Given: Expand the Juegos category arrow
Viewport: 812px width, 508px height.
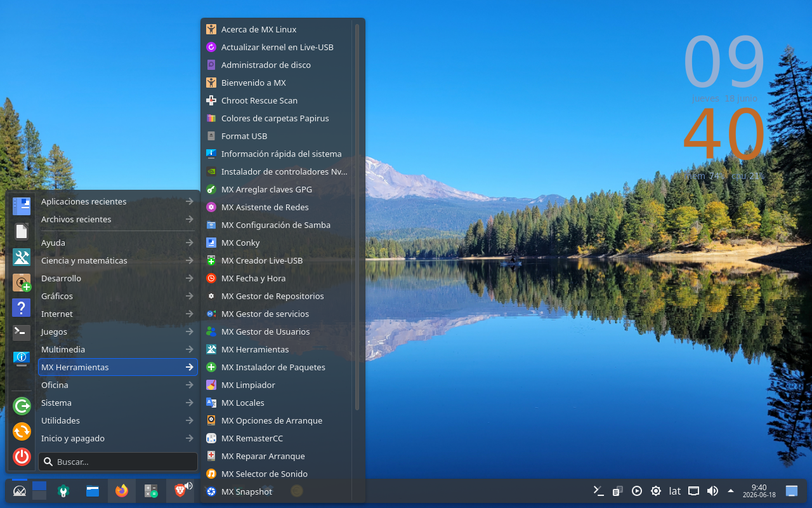Looking at the screenshot, I should (x=189, y=331).
